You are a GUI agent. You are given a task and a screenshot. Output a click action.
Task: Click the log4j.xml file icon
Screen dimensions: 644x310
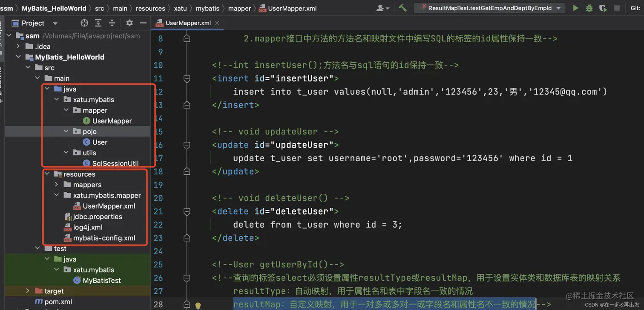pos(67,227)
